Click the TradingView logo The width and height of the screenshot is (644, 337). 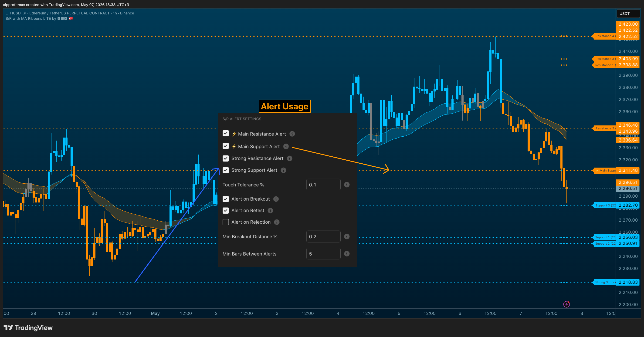pos(28,328)
